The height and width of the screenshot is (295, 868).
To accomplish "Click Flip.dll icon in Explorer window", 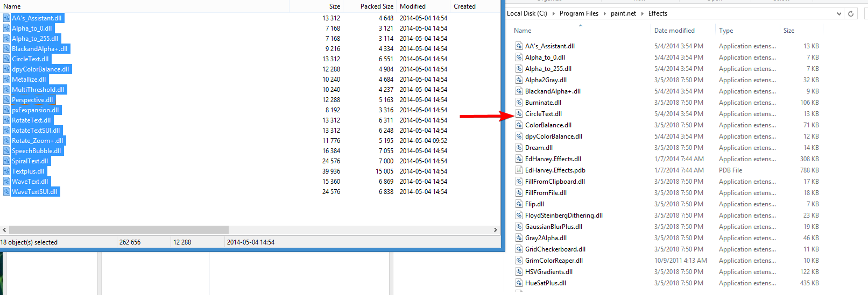I will pos(519,204).
